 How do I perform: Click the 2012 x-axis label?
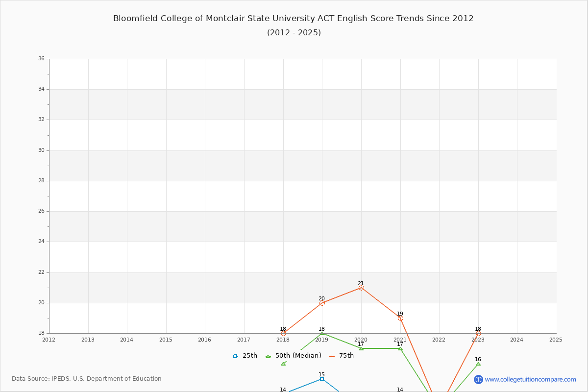tap(49, 340)
